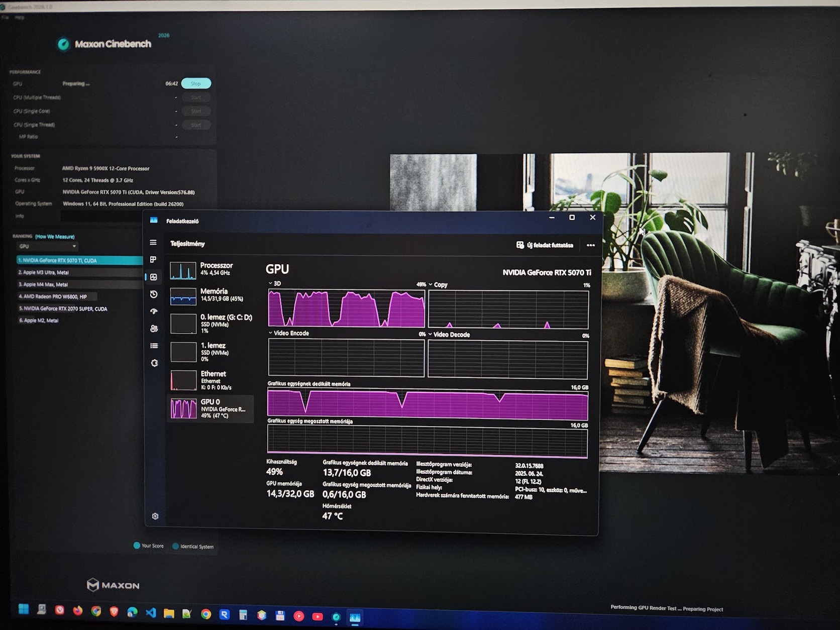This screenshot has height=630, width=840.
Task: Open Services page in Task Manager sidebar
Action: 154,363
